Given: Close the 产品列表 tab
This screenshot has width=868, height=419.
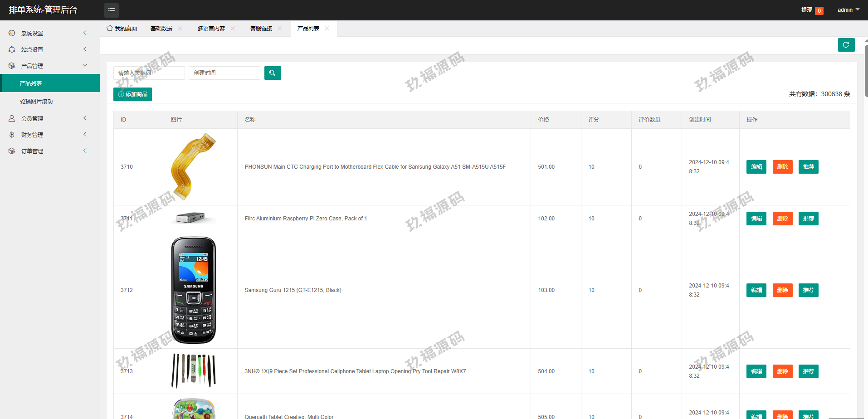Looking at the screenshot, I should pyautogui.click(x=327, y=29).
